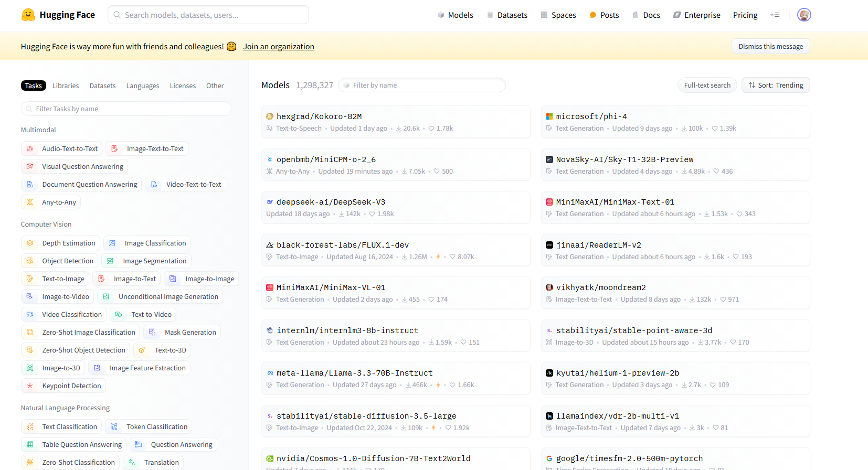
Task: Toggle the Any-to-Any task filter
Action: [x=51, y=202]
